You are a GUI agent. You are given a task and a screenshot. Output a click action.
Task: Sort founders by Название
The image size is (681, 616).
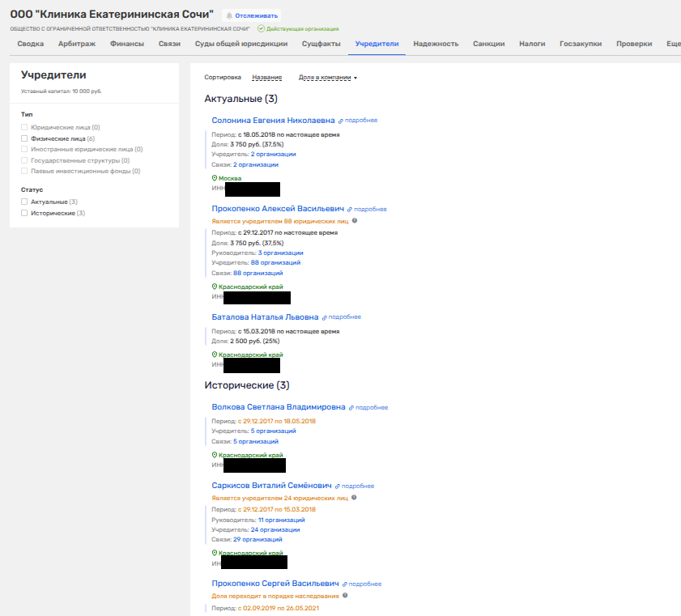(x=266, y=78)
